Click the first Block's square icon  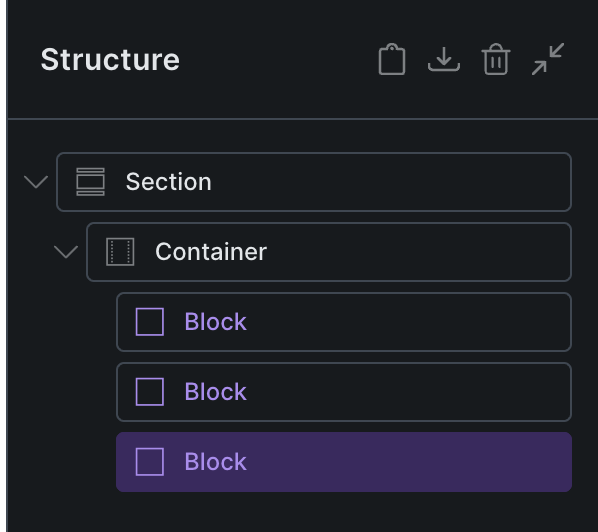click(x=150, y=322)
